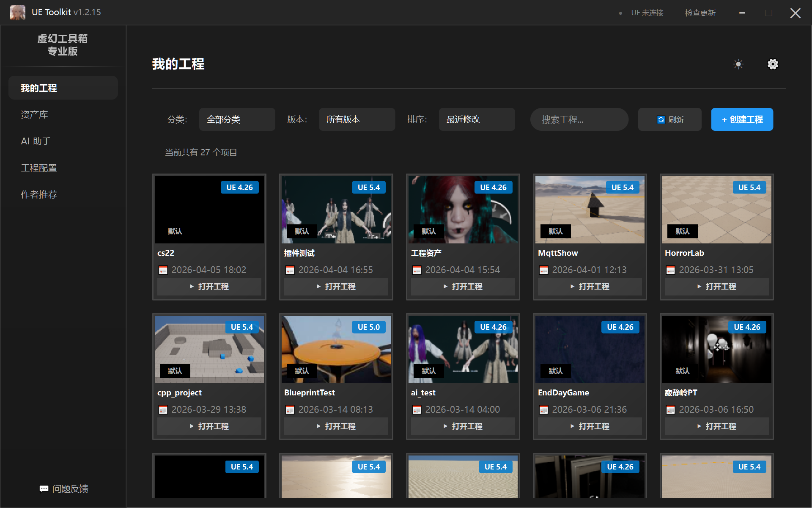Open the 最近修改 sort dropdown
812x508 pixels.
point(477,119)
